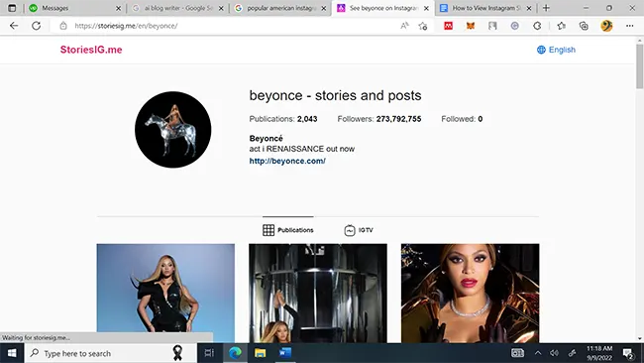Open the Extensions puzzle icon
The height and width of the screenshot is (363, 644).
click(537, 26)
